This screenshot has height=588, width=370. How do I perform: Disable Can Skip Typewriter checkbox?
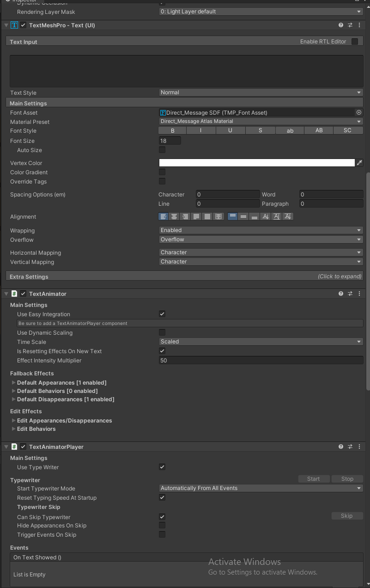[x=162, y=517]
